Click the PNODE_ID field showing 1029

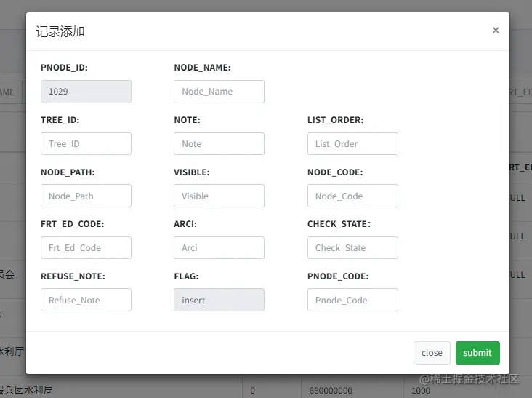point(86,92)
